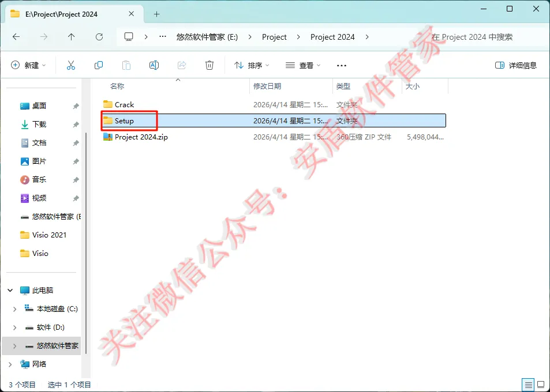This screenshot has width=550, height=392.
Task: Click the Crack folder's modified date cell
Action: 290,105
